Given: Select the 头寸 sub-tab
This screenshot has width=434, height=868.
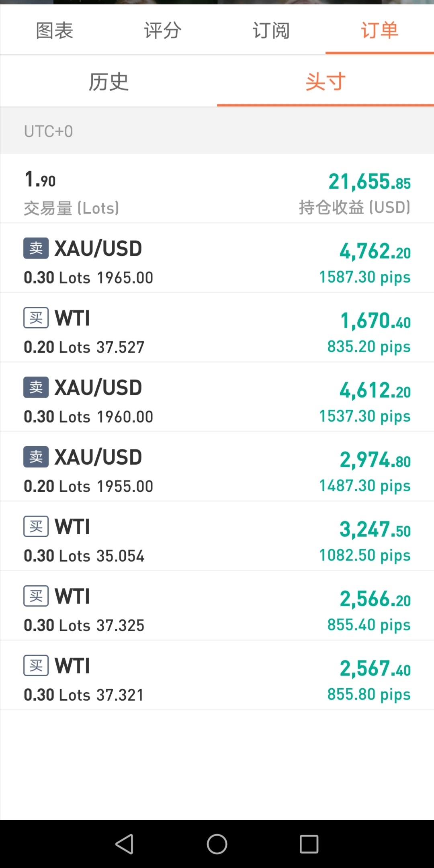Looking at the screenshot, I should [x=325, y=82].
